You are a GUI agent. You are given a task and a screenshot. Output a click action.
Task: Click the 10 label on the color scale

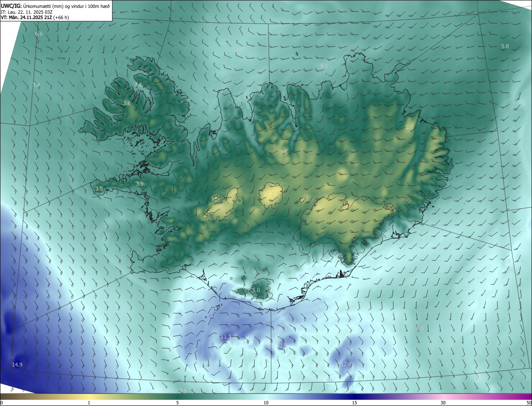[x=266, y=403]
